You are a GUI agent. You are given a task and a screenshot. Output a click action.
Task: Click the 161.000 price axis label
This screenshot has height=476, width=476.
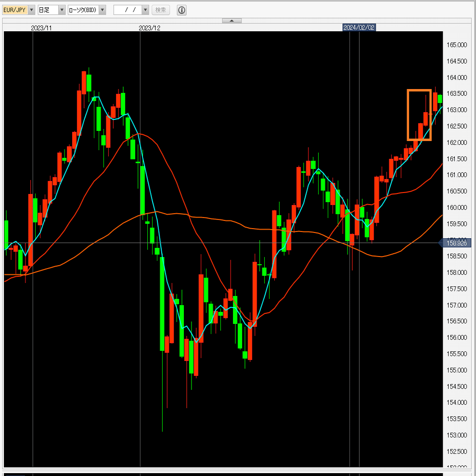click(x=457, y=175)
